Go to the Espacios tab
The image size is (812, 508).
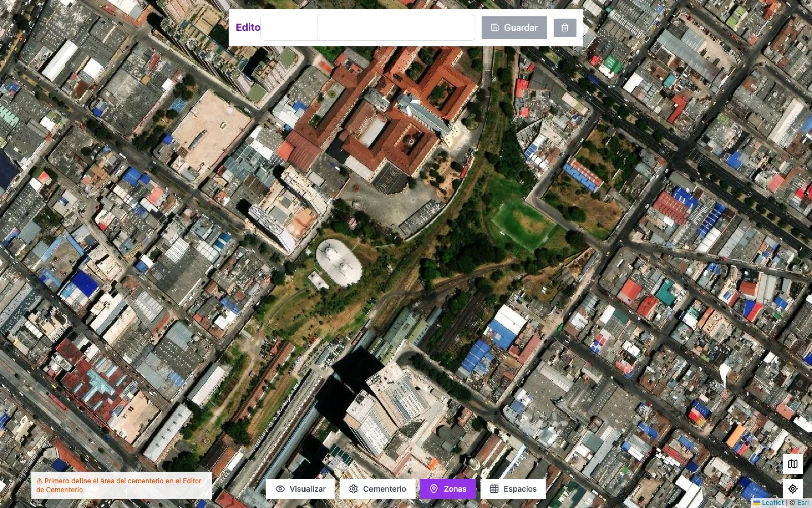click(x=513, y=489)
